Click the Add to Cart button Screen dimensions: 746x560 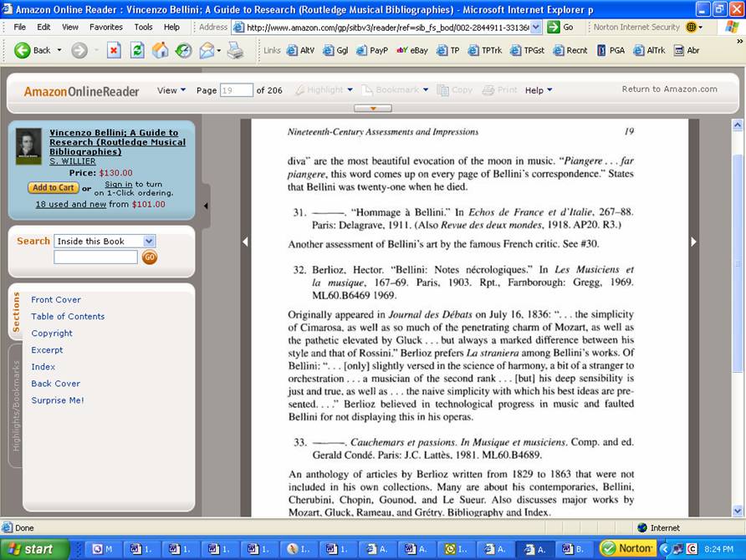point(54,188)
